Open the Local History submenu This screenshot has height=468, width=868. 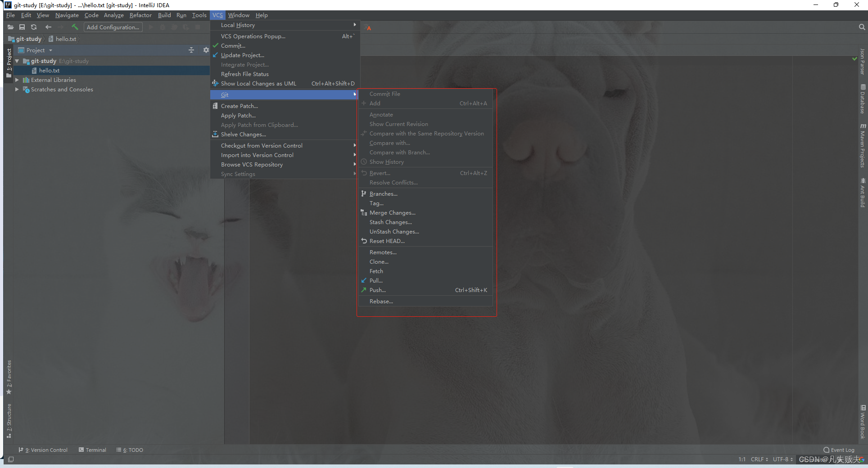[285, 25]
